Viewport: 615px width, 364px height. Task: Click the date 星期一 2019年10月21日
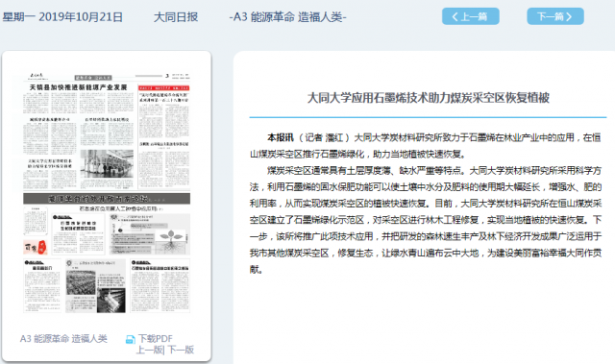point(62,17)
